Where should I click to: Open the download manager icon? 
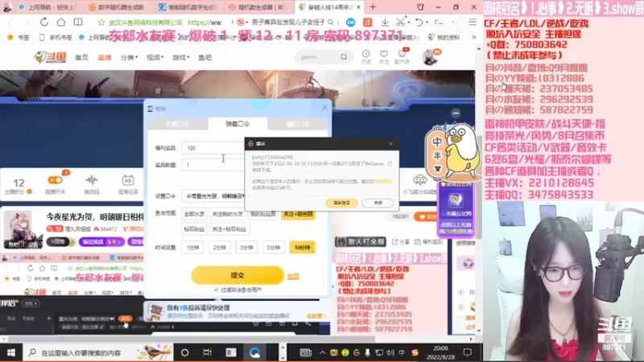click(x=385, y=23)
